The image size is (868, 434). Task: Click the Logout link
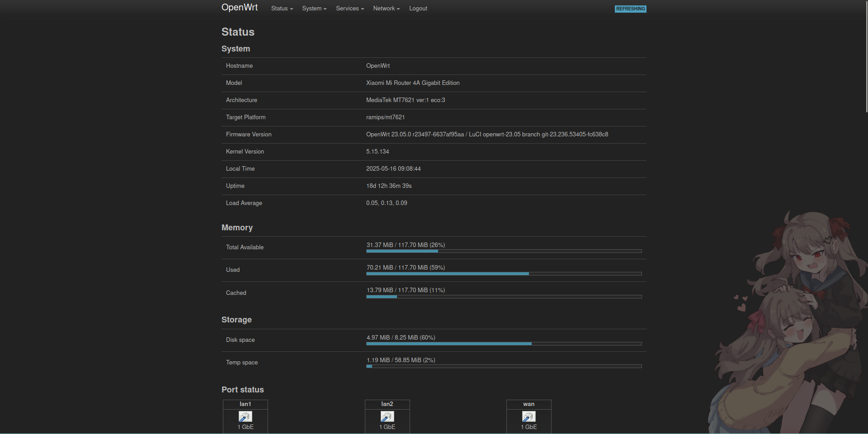coord(418,9)
